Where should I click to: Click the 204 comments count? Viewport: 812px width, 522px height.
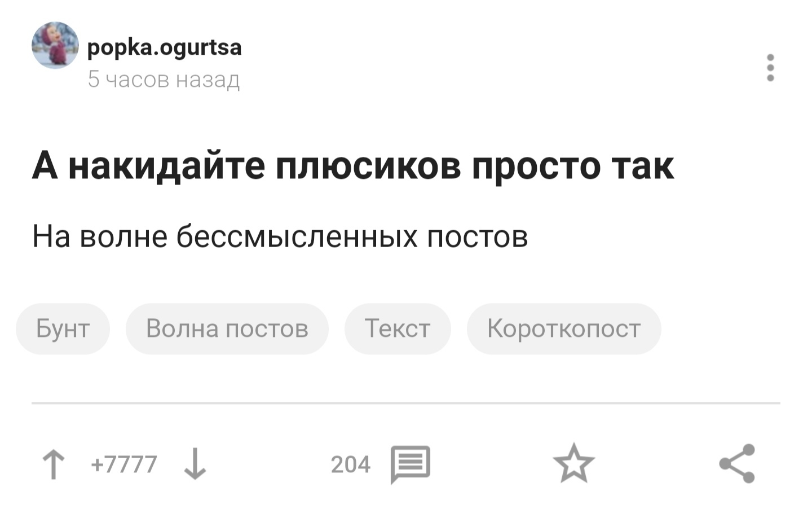click(350, 464)
